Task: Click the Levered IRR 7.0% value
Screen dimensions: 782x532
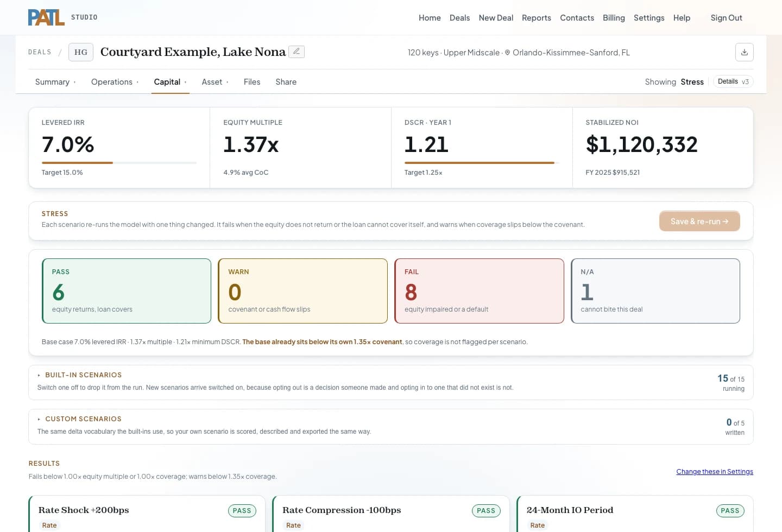Action: click(68, 144)
